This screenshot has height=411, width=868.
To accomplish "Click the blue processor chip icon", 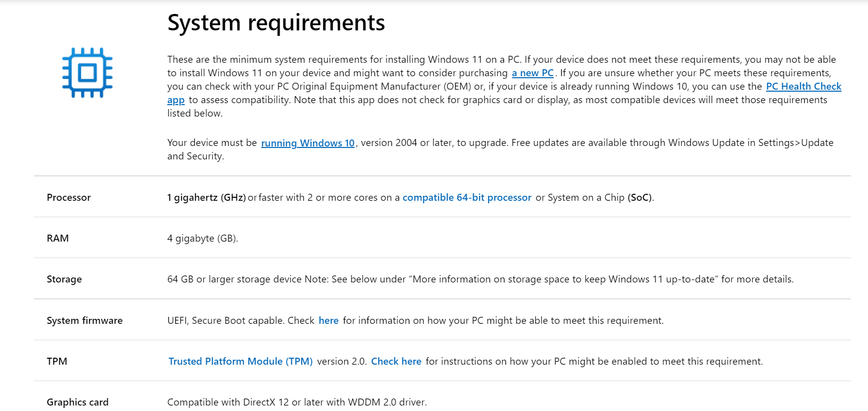I will point(87,73).
